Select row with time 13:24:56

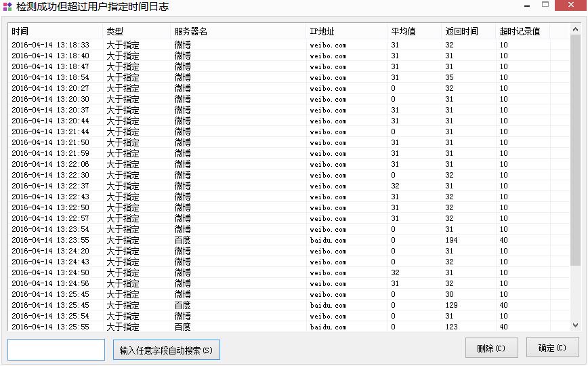(289, 283)
